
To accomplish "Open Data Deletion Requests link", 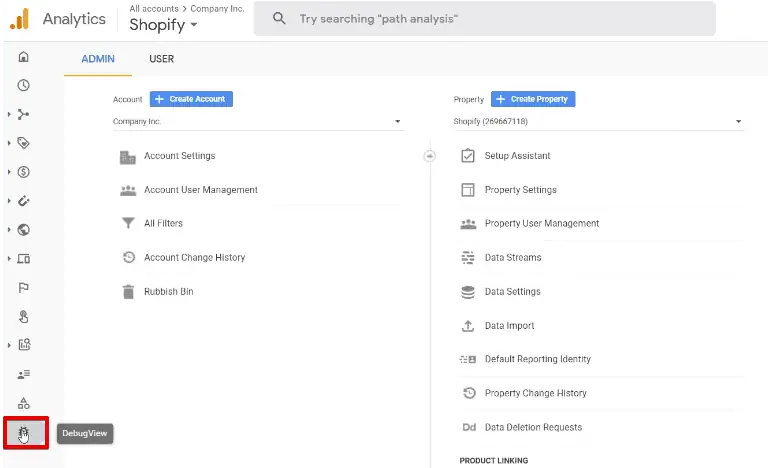I will click(533, 427).
